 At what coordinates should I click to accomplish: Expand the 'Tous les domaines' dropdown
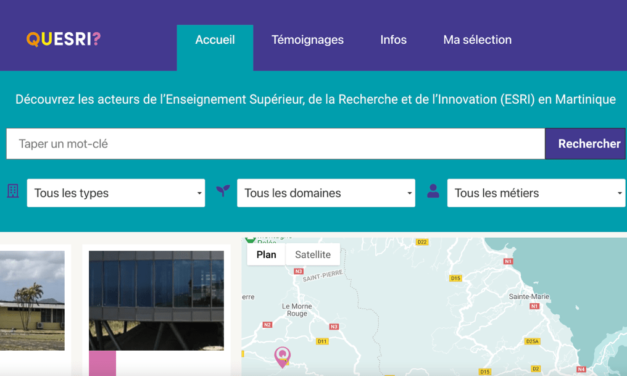326,193
